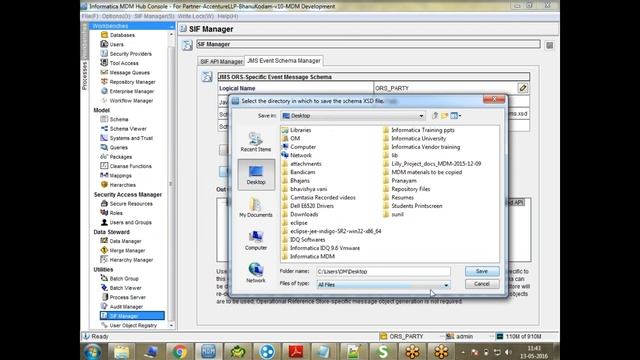The image size is (640, 360).
Task: Switch to the SIF API Manager tab
Action: pyautogui.click(x=221, y=61)
